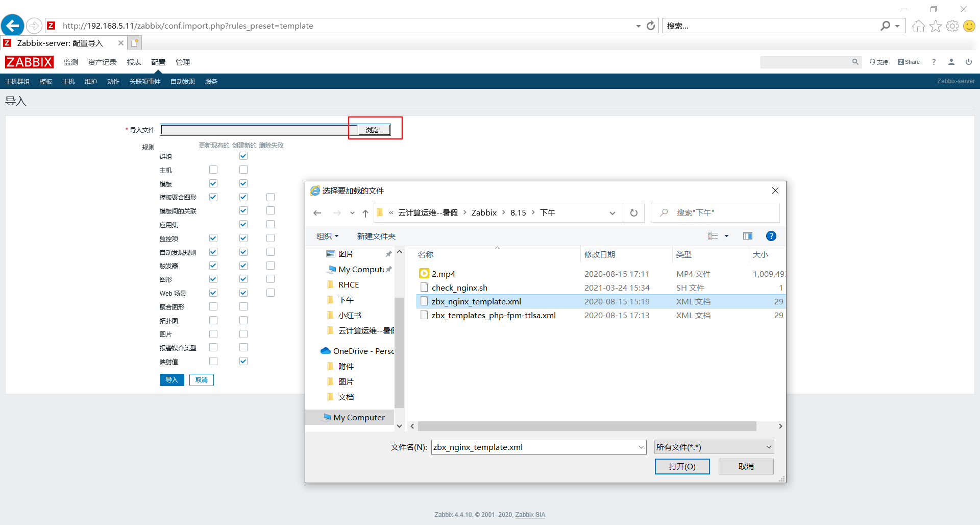This screenshot has width=980, height=525.
Task: Open Zabbix support link icon
Action: [878, 62]
